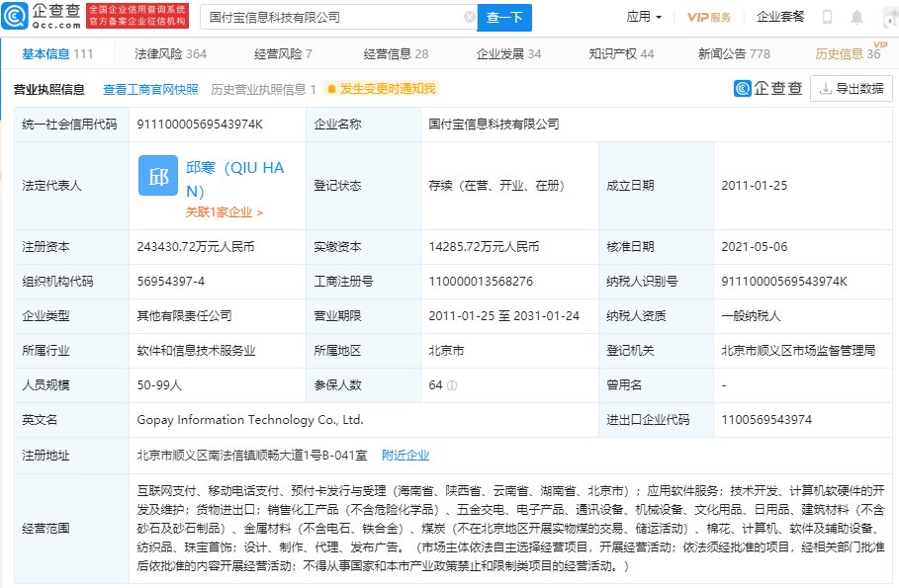Open notifications bell in the header
This screenshot has height=588, width=899.
857,17
